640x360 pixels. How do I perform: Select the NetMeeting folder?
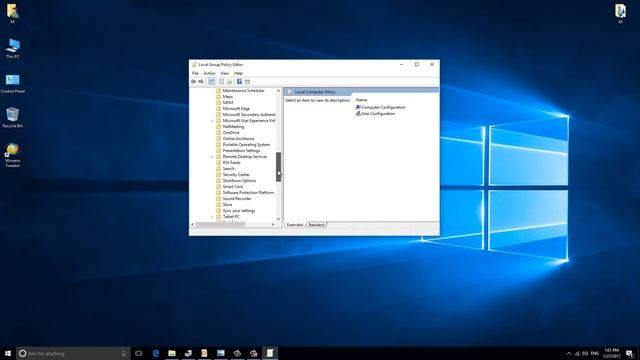(230, 127)
